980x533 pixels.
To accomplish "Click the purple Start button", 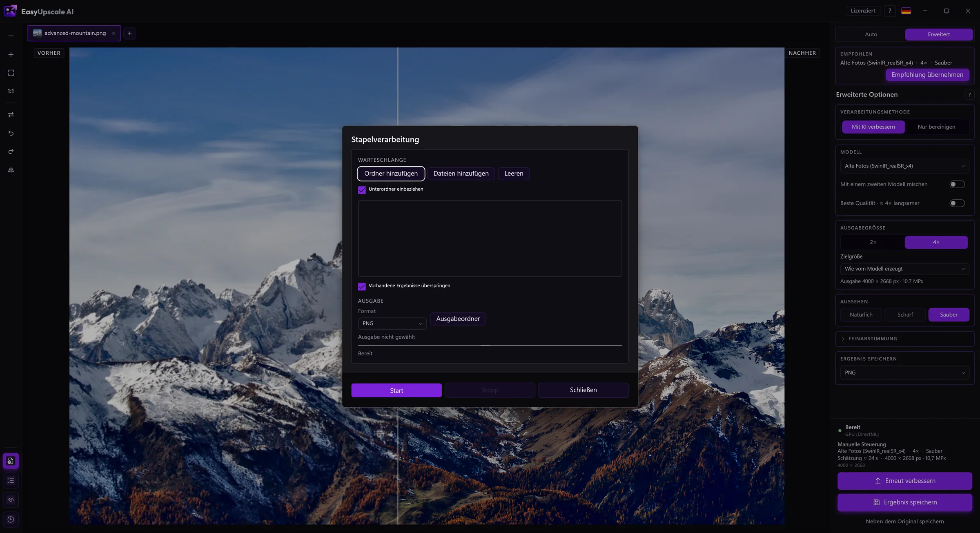I will point(396,390).
